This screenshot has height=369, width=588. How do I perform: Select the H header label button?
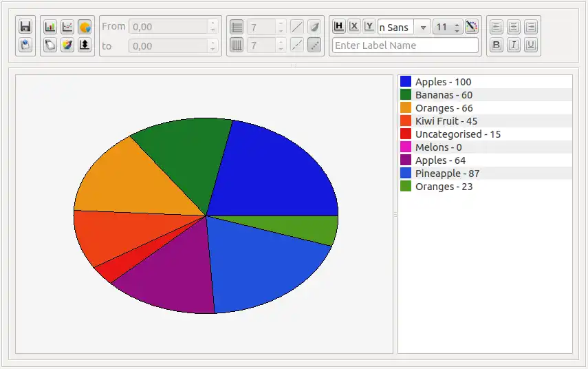coord(338,26)
